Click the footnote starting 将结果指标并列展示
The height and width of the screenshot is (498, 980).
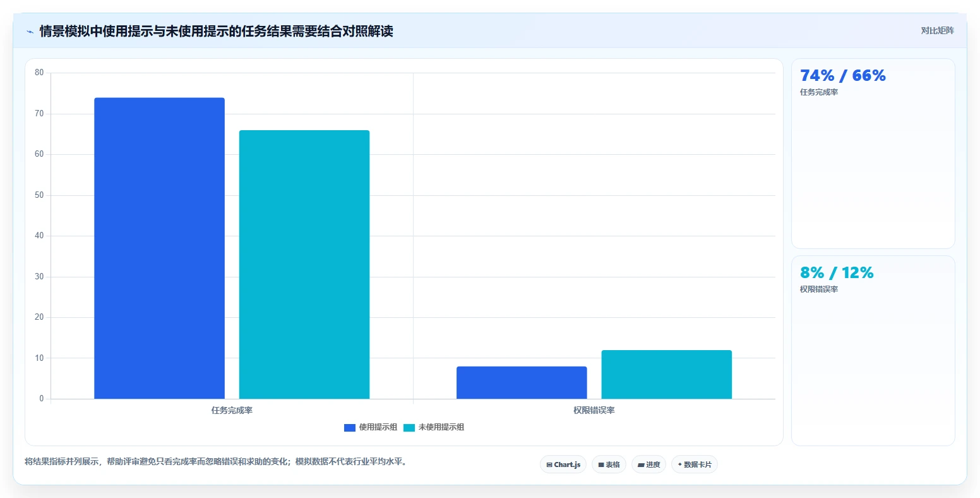[217, 462]
